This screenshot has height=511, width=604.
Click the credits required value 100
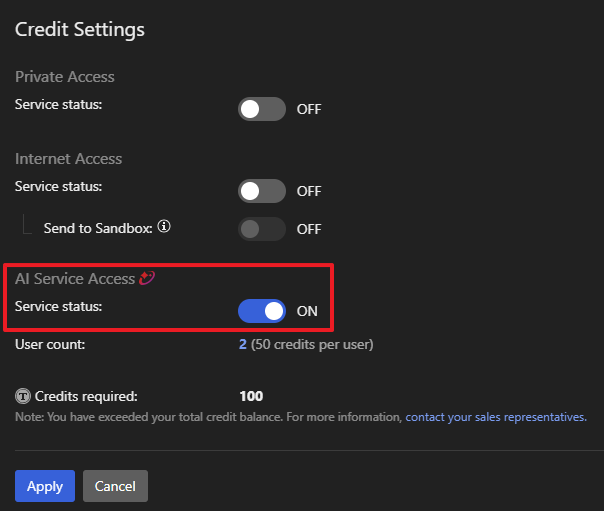[251, 396]
